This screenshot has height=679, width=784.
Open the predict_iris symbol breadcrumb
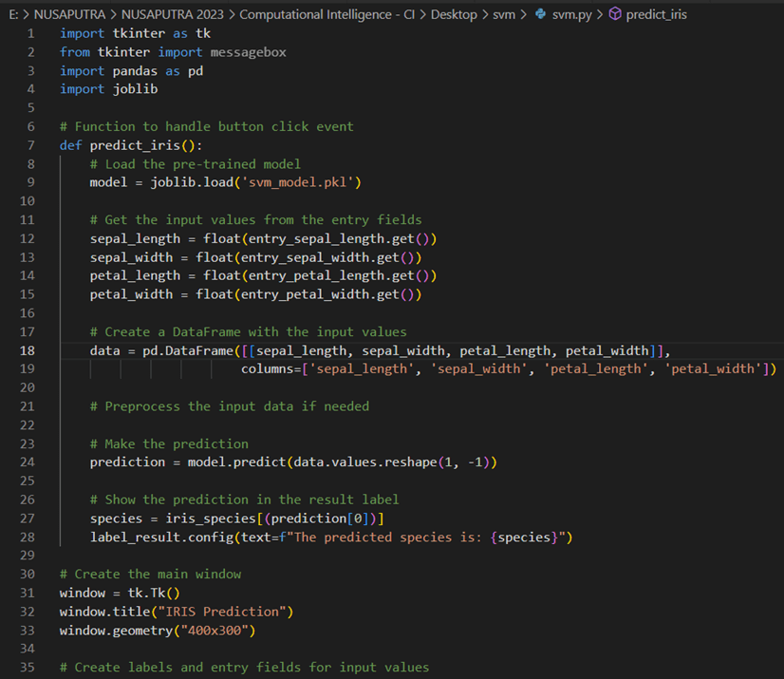(656, 14)
